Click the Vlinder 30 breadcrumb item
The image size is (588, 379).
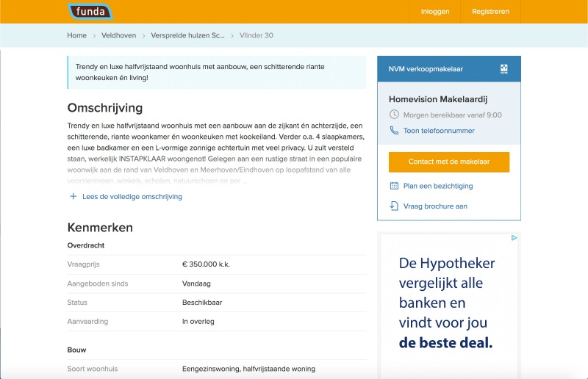coord(257,35)
